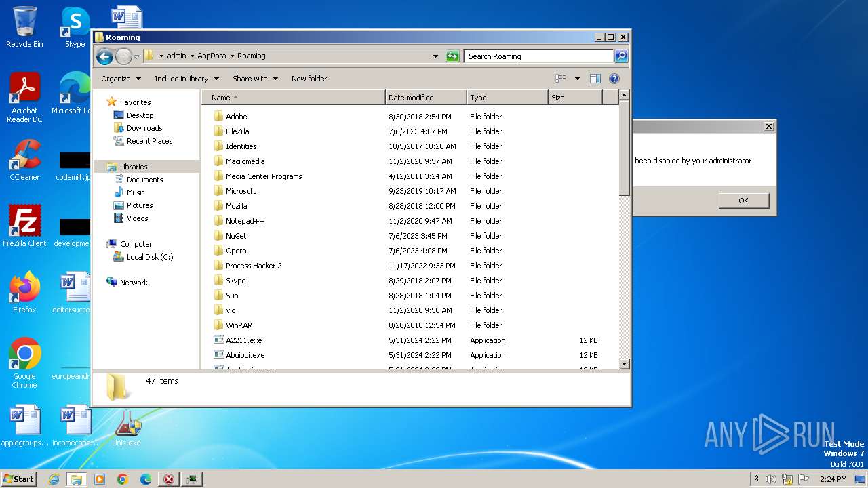Click Favorites in the navigation pane
The width and height of the screenshot is (868, 488).
(x=135, y=102)
